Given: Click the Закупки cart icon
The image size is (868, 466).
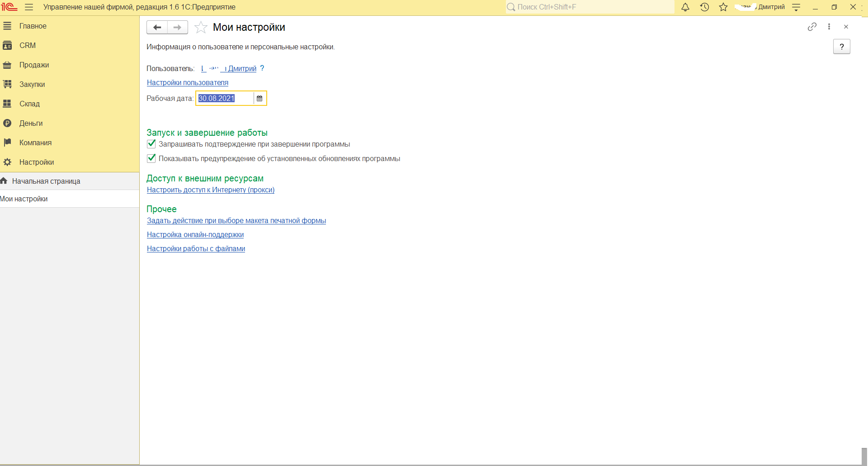Looking at the screenshot, I should point(7,85).
